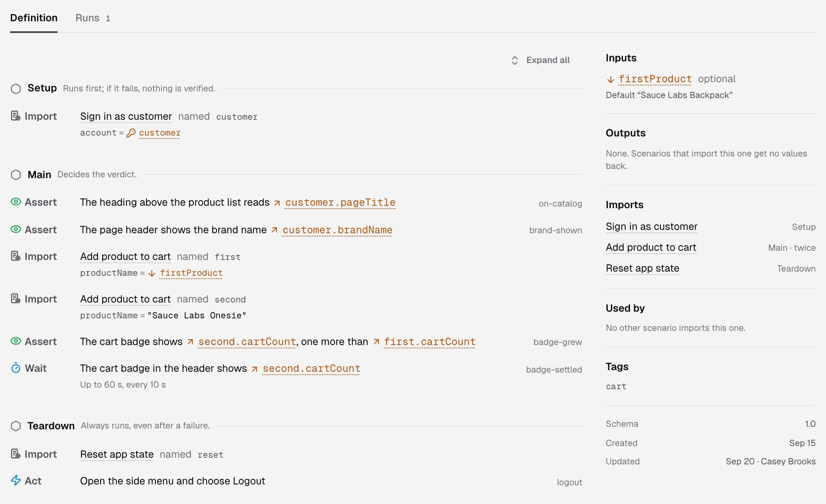
Task: Open Reset app state link in Teardown
Action: point(117,454)
